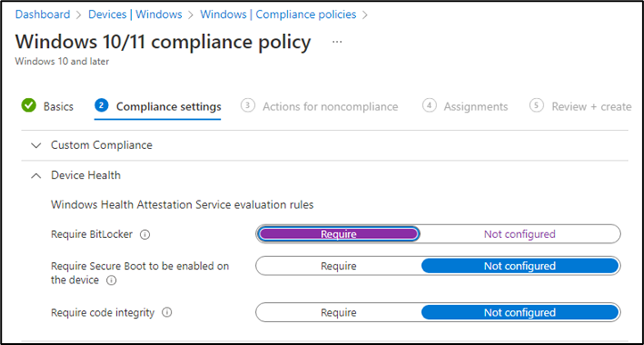Viewport: 644px width, 345px height.
Task: Open the ellipsis more options menu
Action: tap(337, 42)
